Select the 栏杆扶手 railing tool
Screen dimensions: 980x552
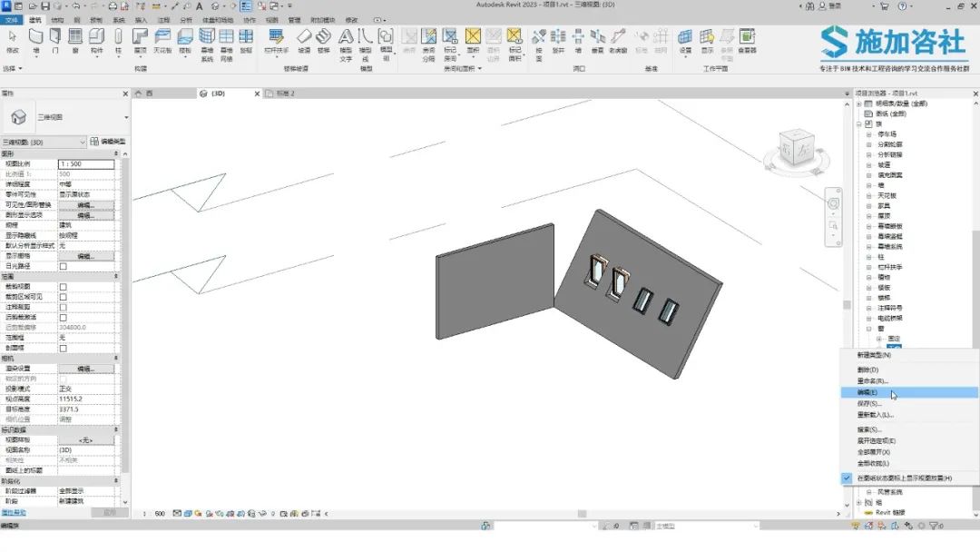[276, 41]
